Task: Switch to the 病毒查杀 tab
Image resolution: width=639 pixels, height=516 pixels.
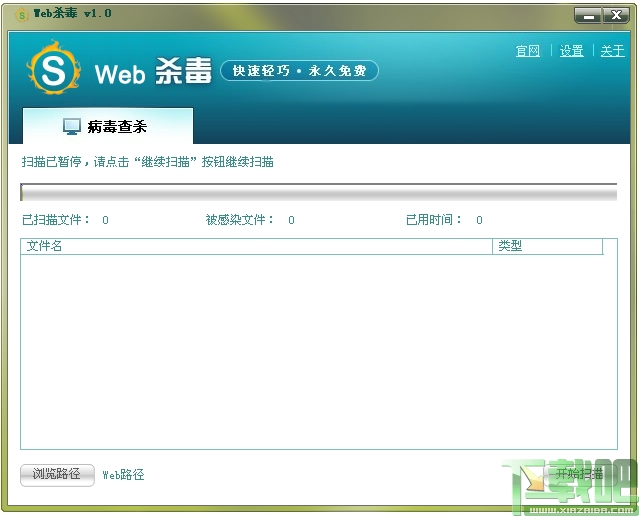Action: [108, 126]
